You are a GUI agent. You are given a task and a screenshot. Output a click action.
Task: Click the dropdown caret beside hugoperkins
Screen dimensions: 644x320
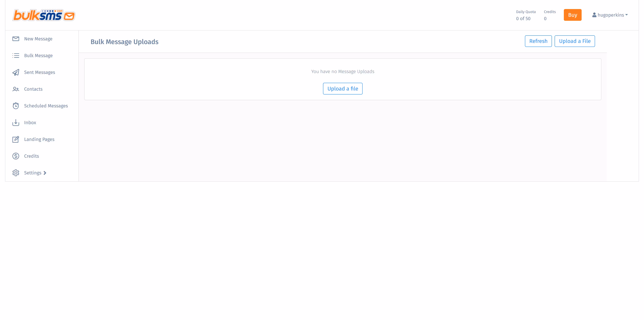(x=627, y=15)
